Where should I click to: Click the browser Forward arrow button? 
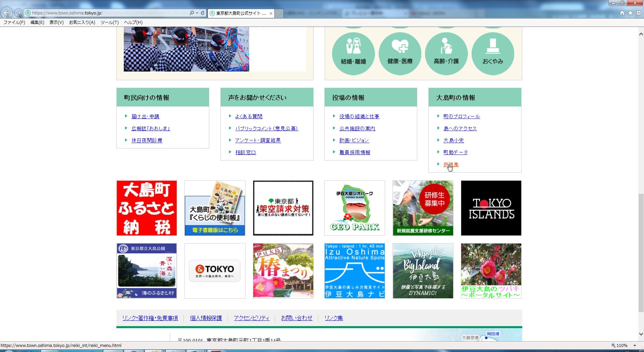pos(18,13)
